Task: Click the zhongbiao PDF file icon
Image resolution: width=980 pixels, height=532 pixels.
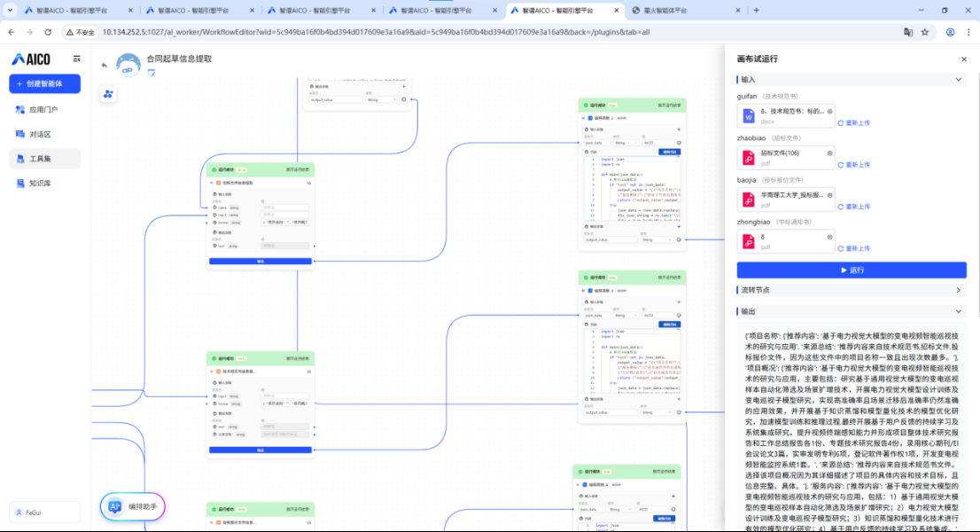Action: 748,242
